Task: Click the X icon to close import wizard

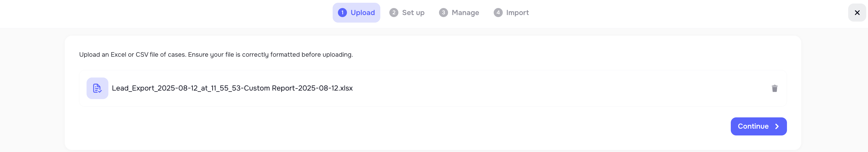Action: [857, 13]
